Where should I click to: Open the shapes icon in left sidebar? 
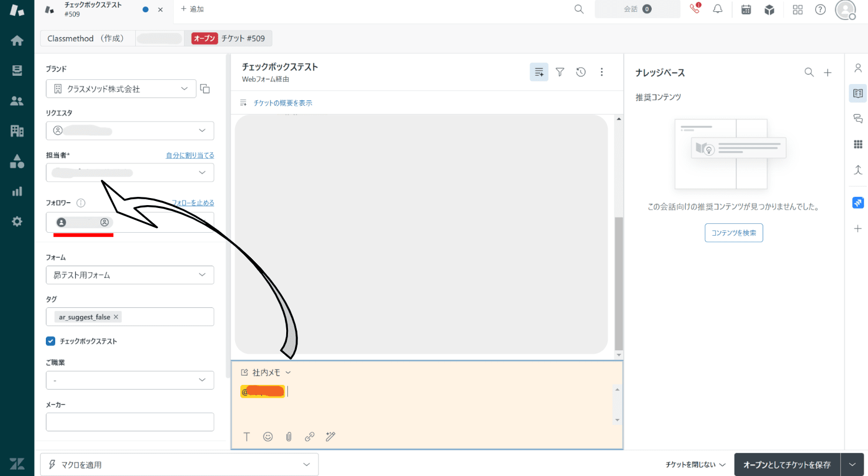pos(17,161)
